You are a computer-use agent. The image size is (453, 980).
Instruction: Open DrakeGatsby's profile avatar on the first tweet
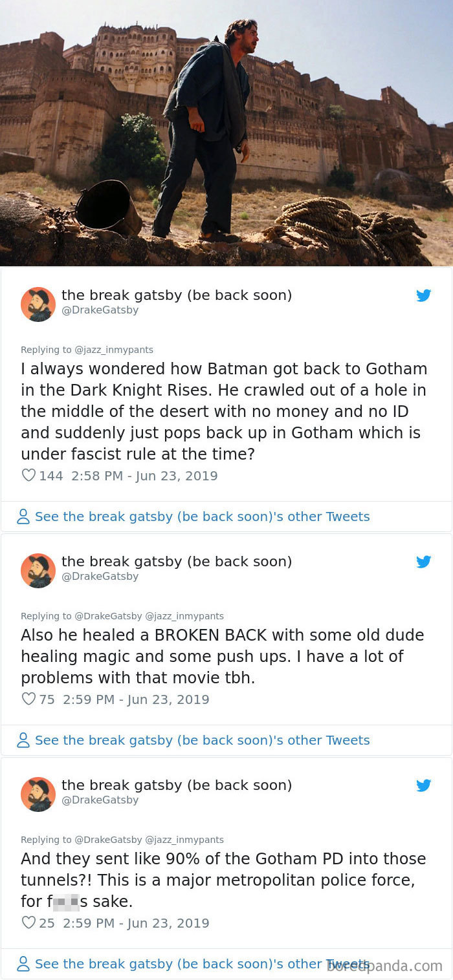38,304
